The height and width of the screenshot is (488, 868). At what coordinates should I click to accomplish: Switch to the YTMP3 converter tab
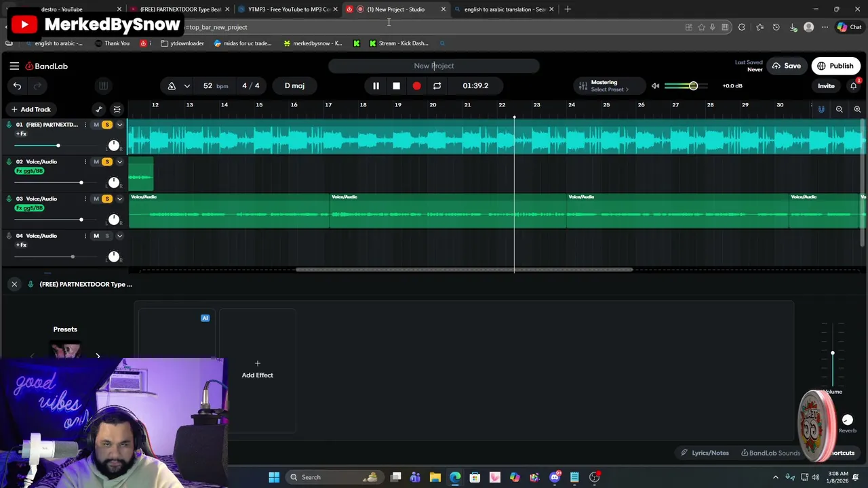pyautogui.click(x=289, y=9)
